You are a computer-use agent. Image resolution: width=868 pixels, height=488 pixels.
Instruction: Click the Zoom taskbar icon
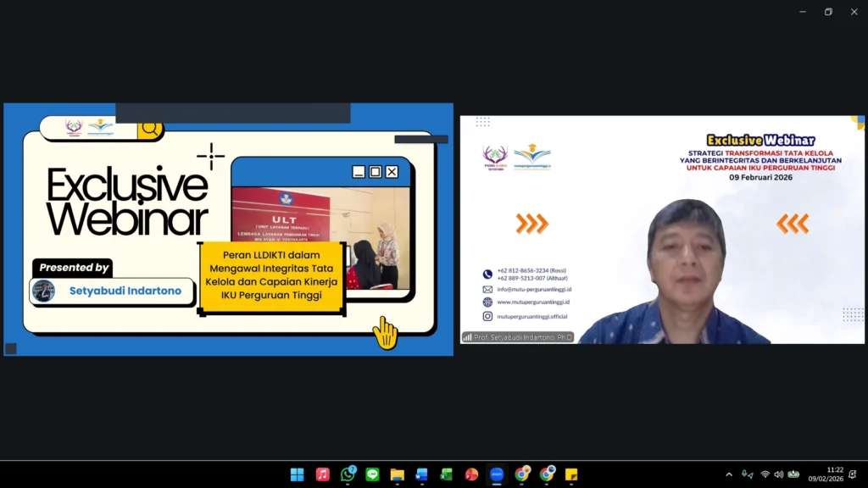pos(497,474)
